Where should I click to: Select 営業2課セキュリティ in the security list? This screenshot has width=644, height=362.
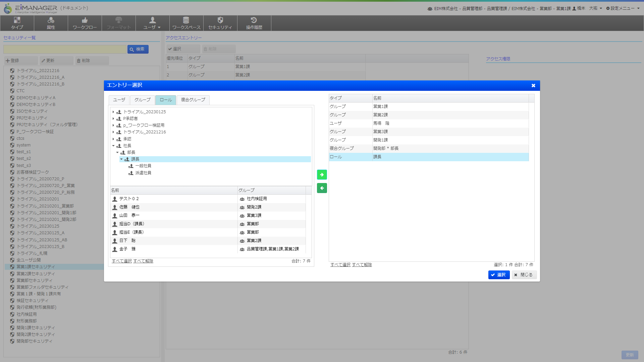click(36, 274)
